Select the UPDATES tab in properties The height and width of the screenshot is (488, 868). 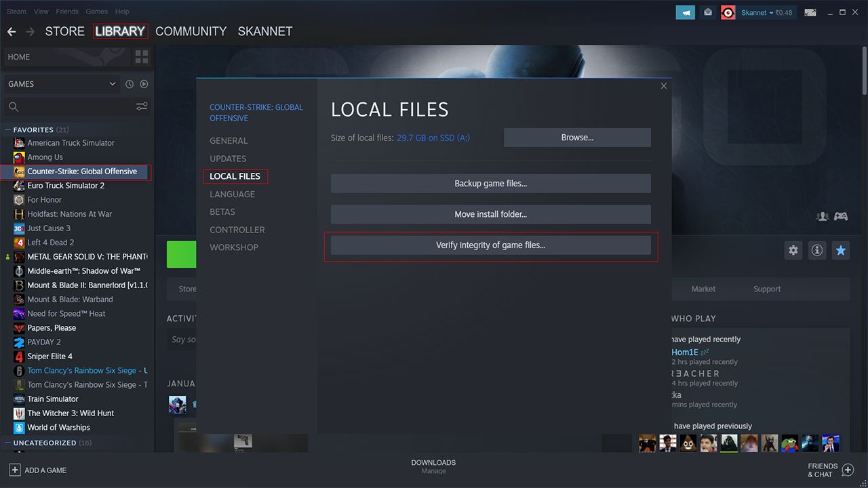click(228, 158)
